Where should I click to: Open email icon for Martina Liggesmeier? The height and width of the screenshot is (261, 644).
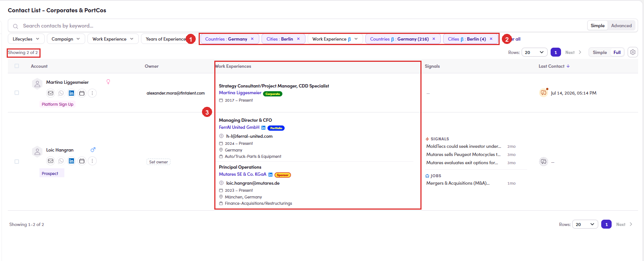pos(51,93)
